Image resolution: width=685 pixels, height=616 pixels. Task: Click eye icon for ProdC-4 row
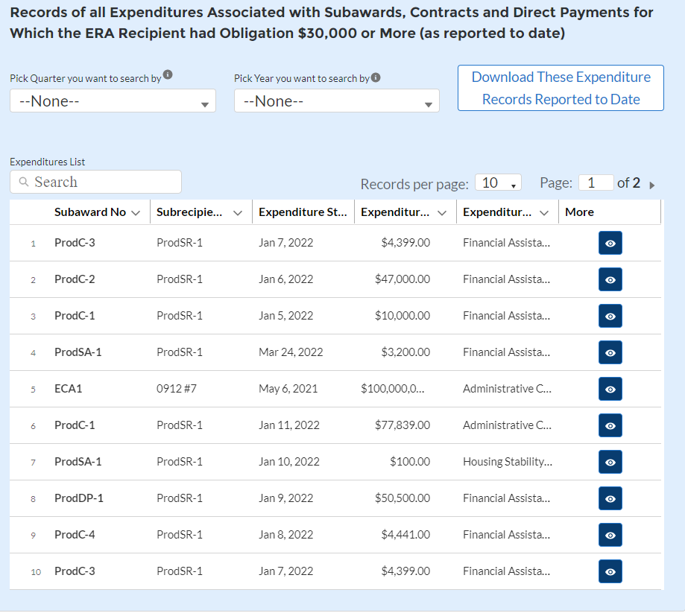tap(610, 535)
